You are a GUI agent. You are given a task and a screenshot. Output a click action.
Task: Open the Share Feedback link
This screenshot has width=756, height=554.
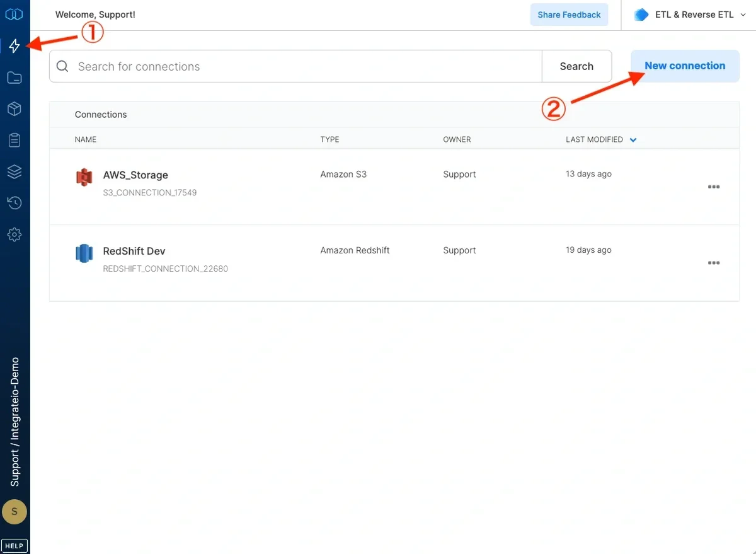coord(569,14)
